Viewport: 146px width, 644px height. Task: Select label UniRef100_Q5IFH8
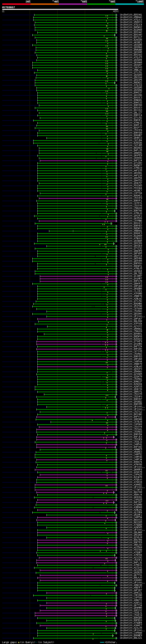pyautogui.click(x=131, y=306)
